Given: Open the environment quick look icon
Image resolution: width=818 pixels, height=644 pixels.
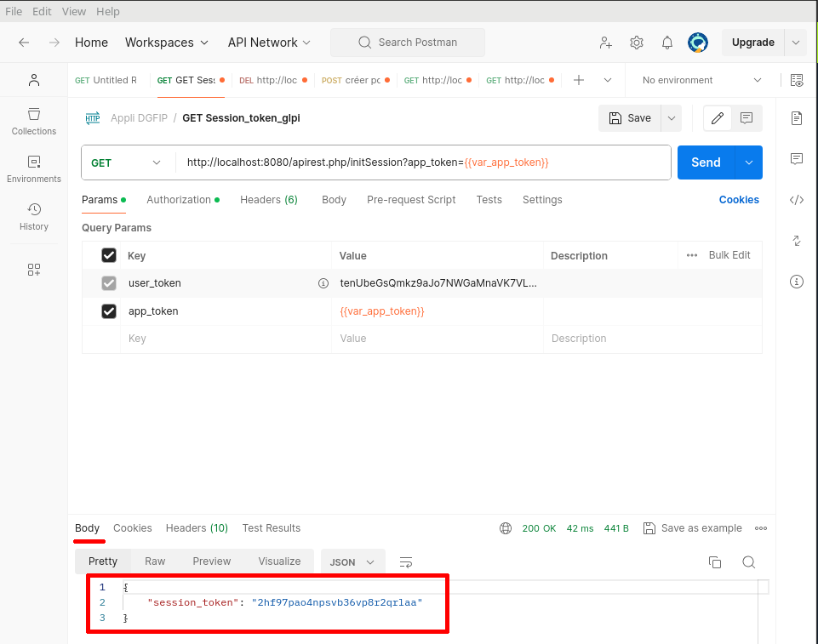Looking at the screenshot, I should [797, 80].
